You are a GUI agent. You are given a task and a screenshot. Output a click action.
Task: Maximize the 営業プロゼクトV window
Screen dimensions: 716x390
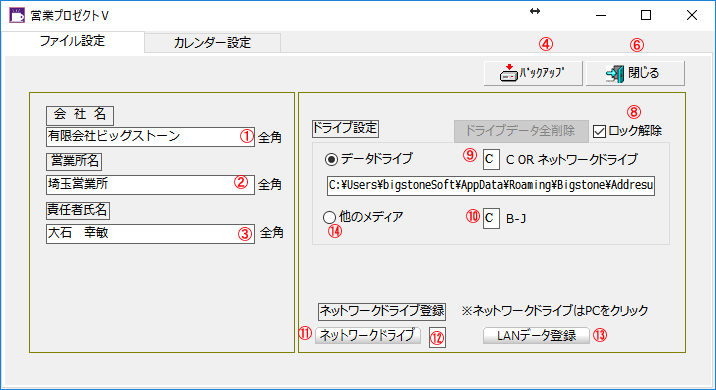646,16
